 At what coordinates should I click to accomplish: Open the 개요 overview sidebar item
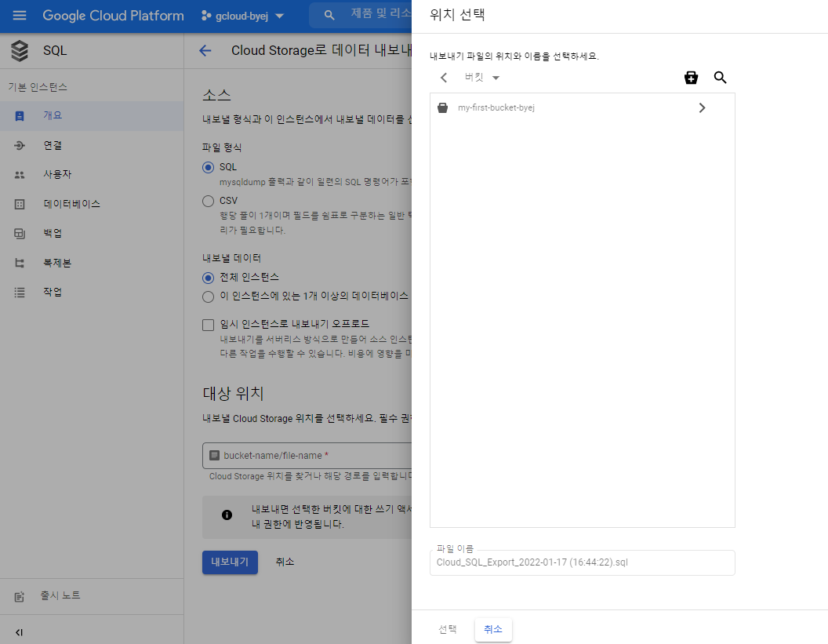(92, 115)
